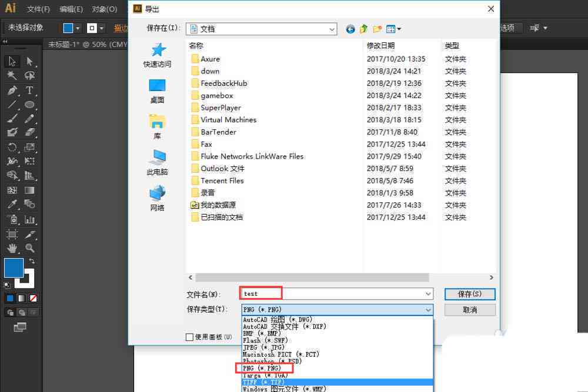
Task: Select the Selection tool (black arrow)
Action: [12, 61]
